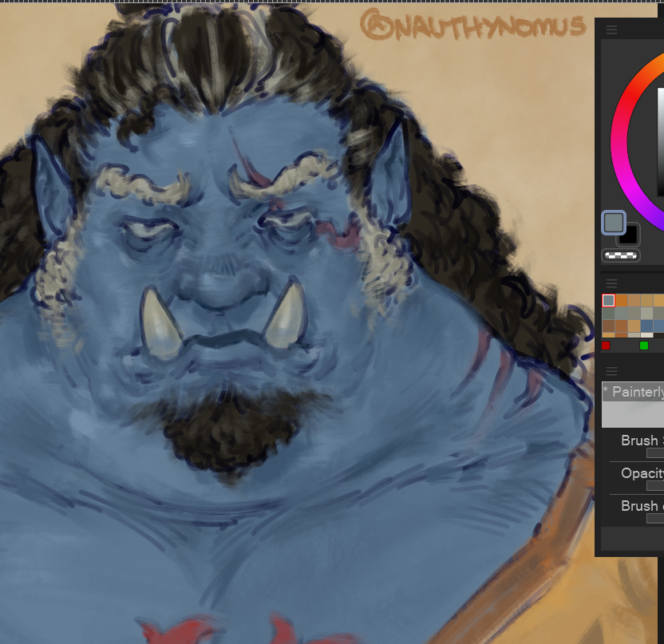The width and height of the screenshot is (664, 644).
Task: Choose the orange swatch beside the selected swatch
Action: tap(621, 301)
